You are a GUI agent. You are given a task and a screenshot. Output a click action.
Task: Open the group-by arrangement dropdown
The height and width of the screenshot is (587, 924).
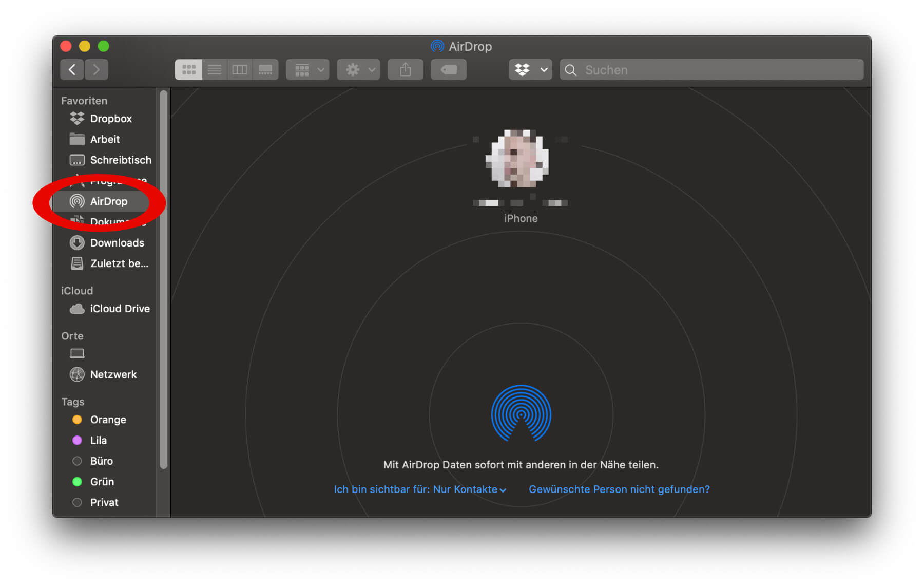[307, 69]
